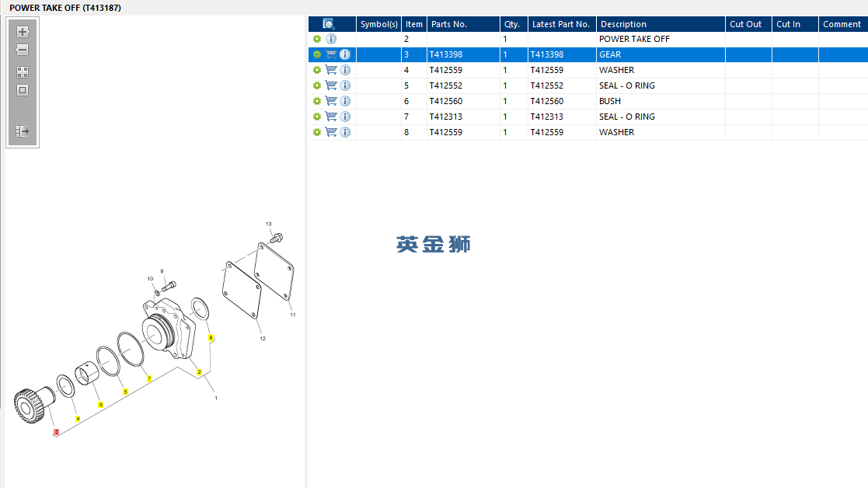Click gear icon for BUSH row
The width and height of the screenshot is (868, 488).
pyautogui.click(x=316, y=101)
